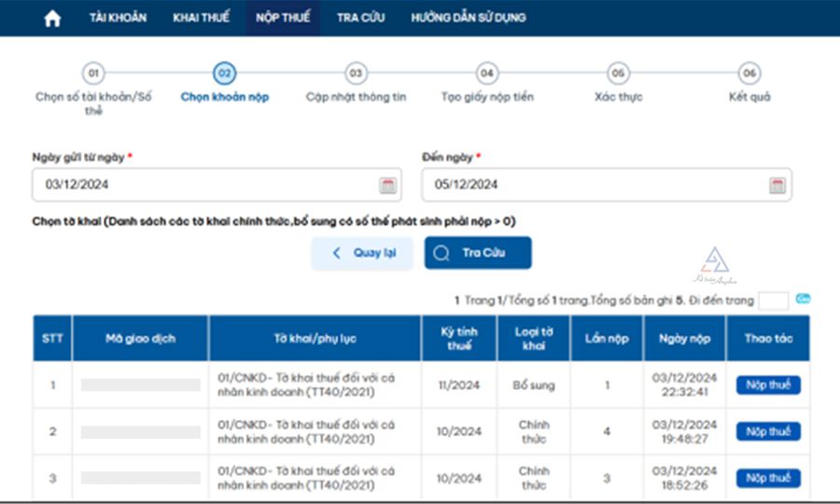Click Nộp thuế for row 3 declaration
Image resolution: width=840 pixels, height=504 pixels.
pos(768,478)
